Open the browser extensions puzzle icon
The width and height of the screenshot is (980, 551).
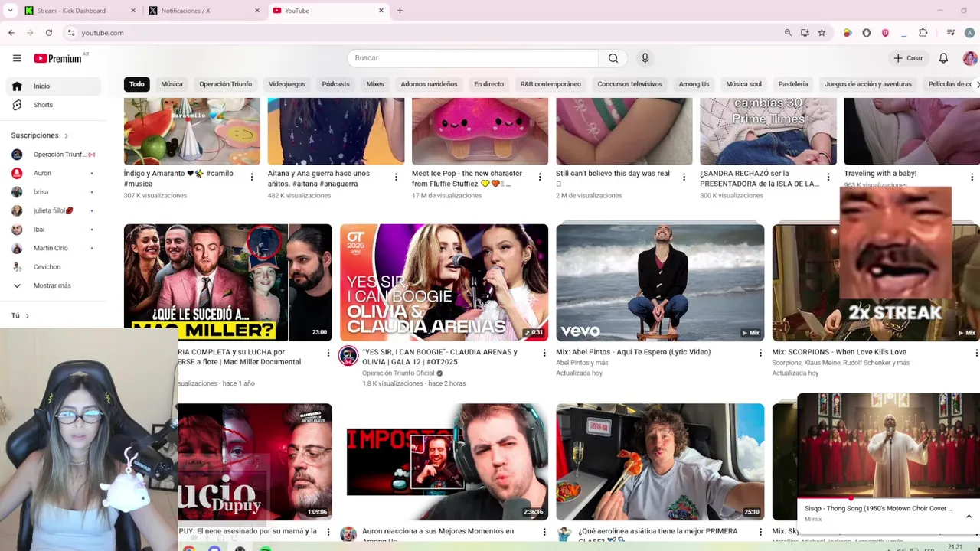pyautogui.click(x=923, y=33)
